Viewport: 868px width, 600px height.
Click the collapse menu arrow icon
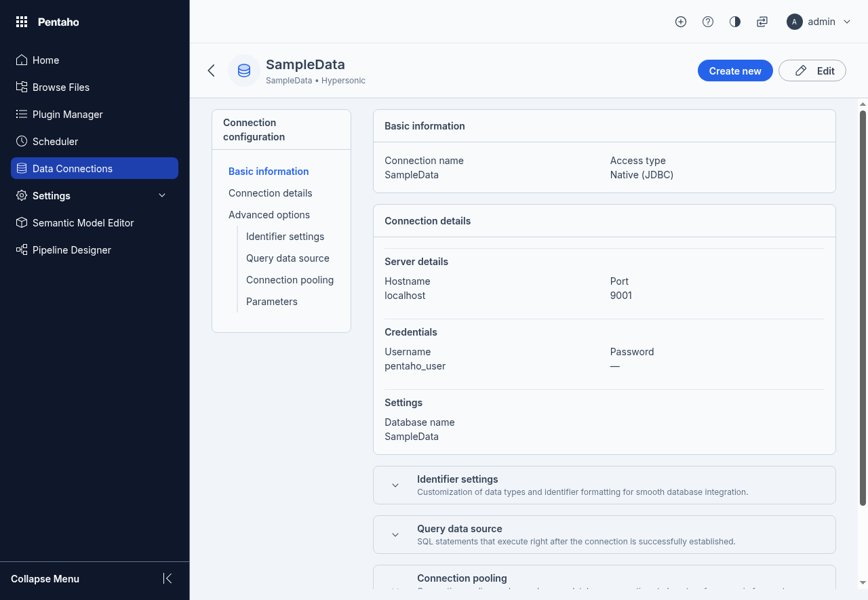[x=167, y=578]
